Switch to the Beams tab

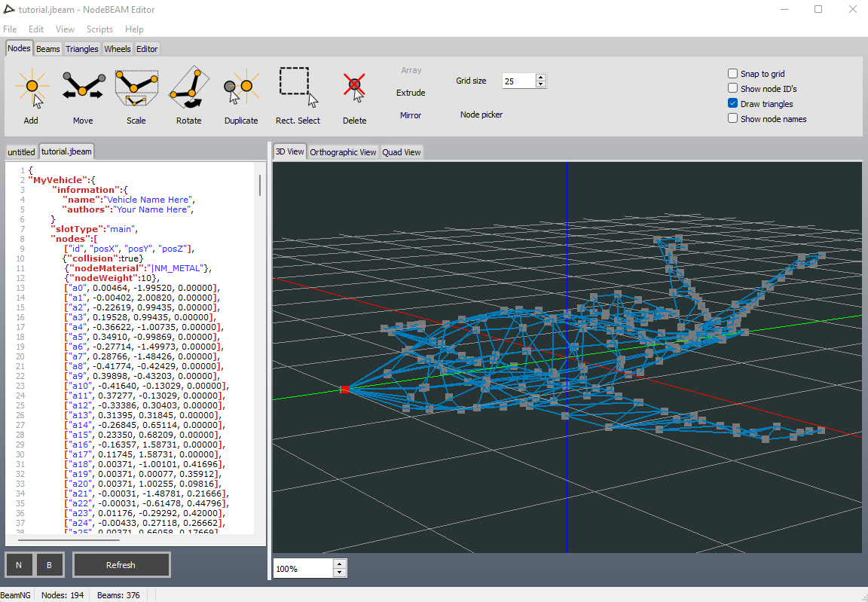48,49
